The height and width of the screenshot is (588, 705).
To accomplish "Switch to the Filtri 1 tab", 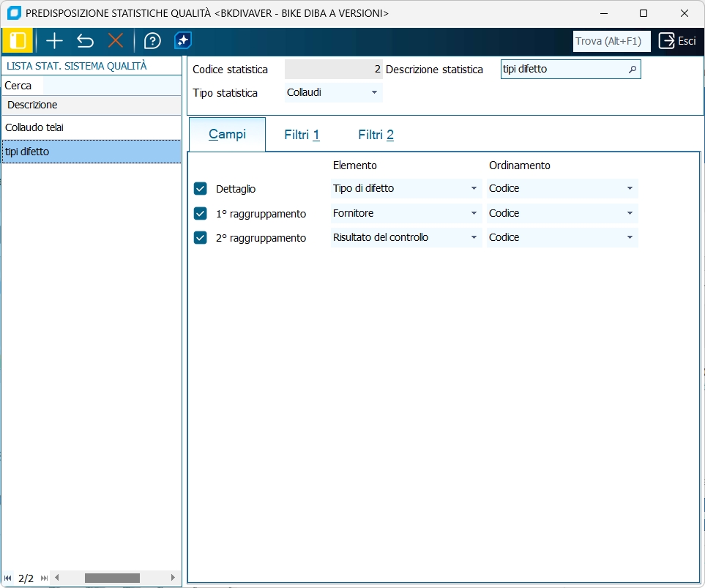I will point(302,135).
